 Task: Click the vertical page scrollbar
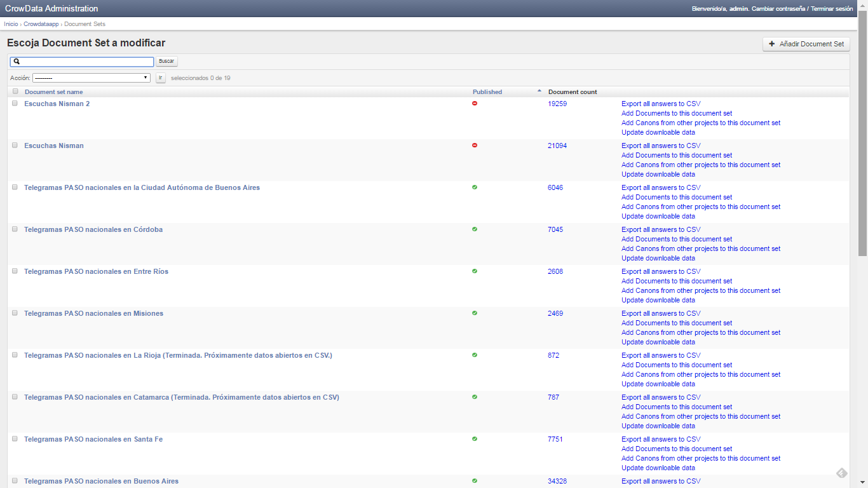pyautogui.click(x=862, y=132)
